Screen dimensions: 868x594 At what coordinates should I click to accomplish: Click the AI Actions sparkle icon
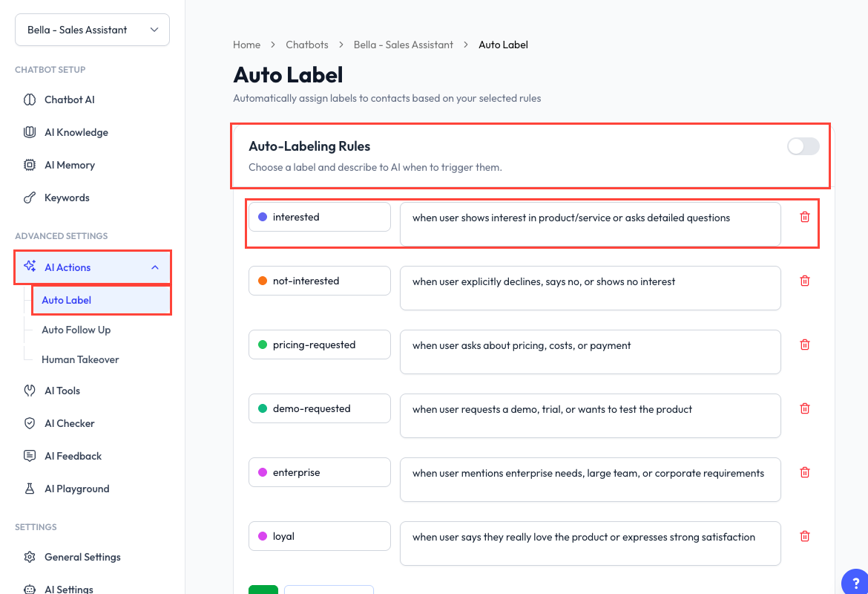(30, 266)
